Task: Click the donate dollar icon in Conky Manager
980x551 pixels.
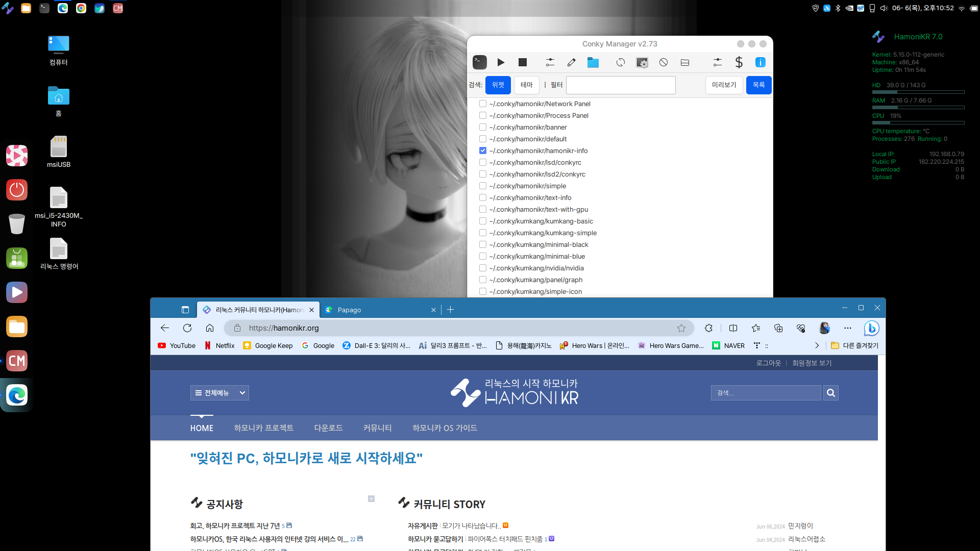Action: point(739,62)
